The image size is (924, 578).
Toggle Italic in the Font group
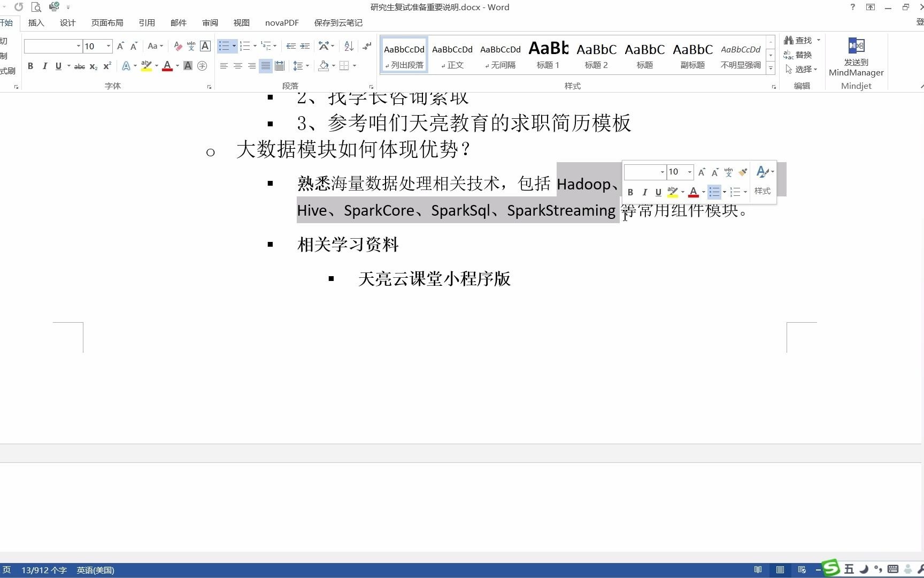[45, 66]
